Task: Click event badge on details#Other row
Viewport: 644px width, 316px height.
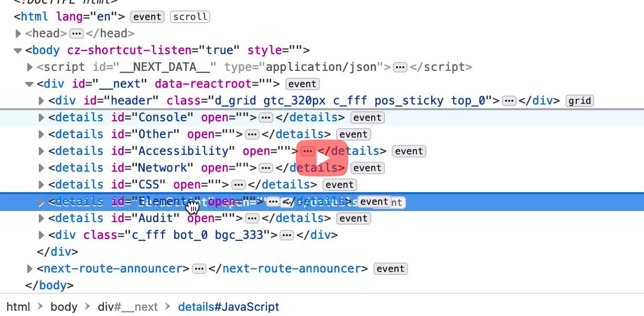Action: click(x=353, y=134)
